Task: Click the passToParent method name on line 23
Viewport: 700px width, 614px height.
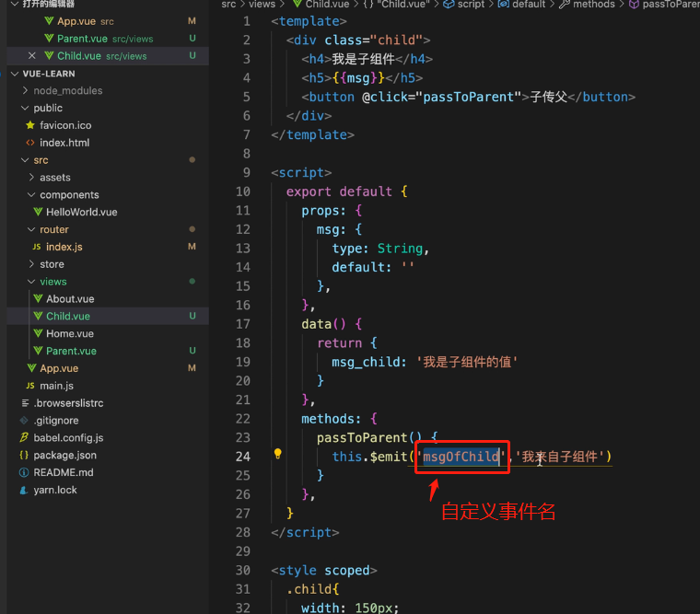Action: 362,438
